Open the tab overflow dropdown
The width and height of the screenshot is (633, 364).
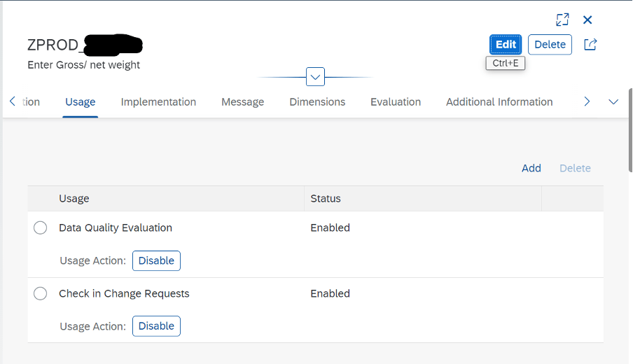click(613, 101)
